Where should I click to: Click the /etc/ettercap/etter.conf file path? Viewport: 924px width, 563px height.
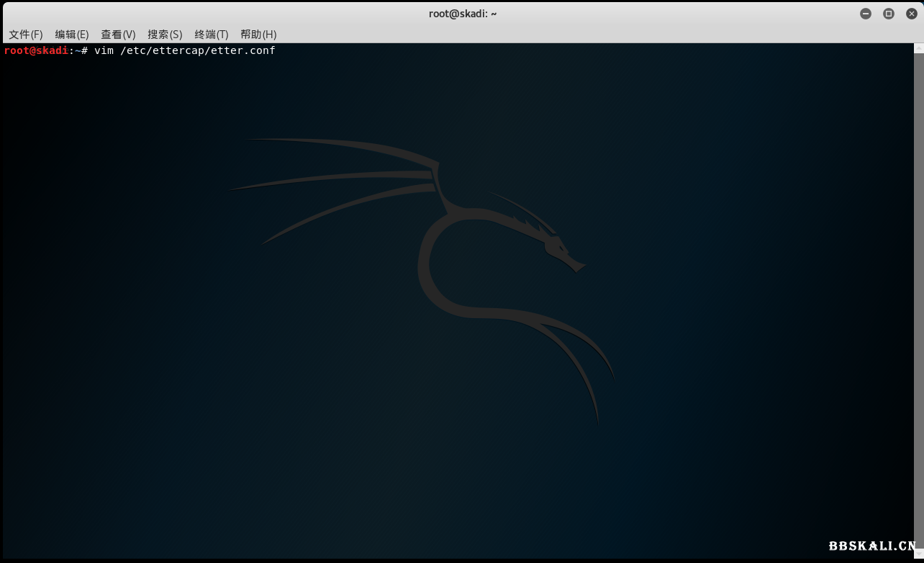pos(198,50)
